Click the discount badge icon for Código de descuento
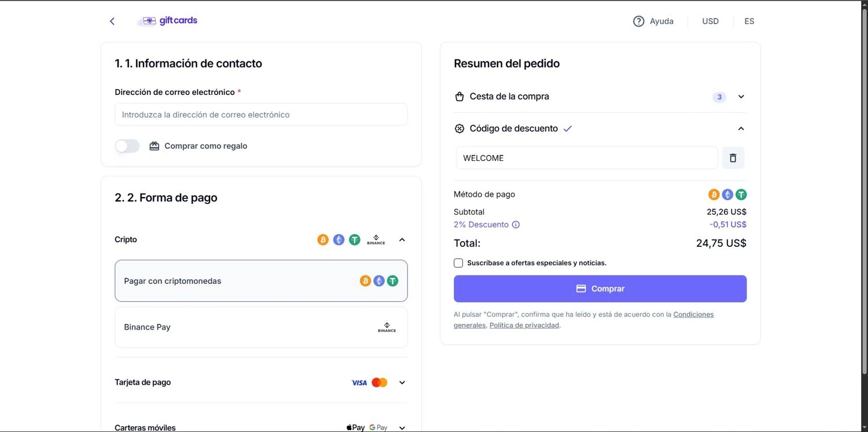 [x=459, y=128]
